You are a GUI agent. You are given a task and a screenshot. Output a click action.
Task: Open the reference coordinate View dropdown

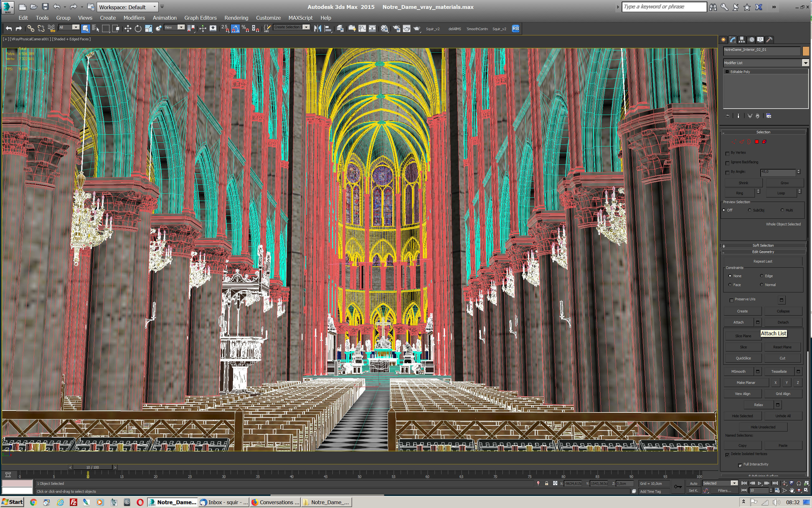[174, 28]
